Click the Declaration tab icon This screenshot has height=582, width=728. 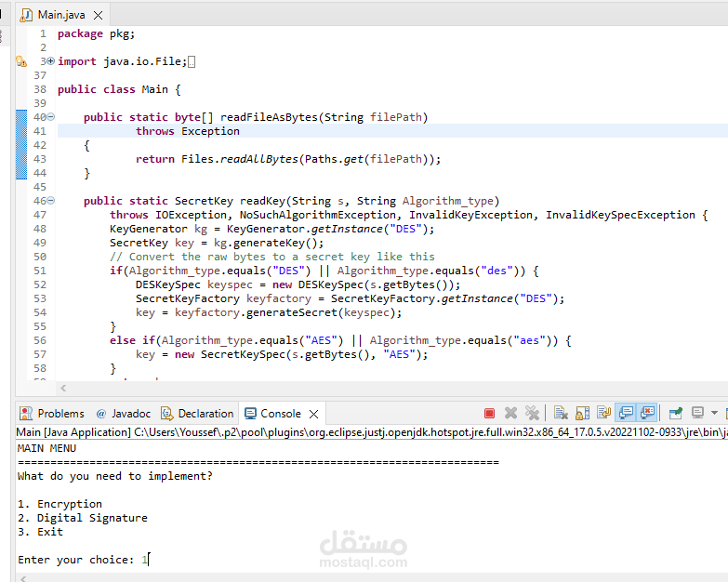(x=166, y=413)
